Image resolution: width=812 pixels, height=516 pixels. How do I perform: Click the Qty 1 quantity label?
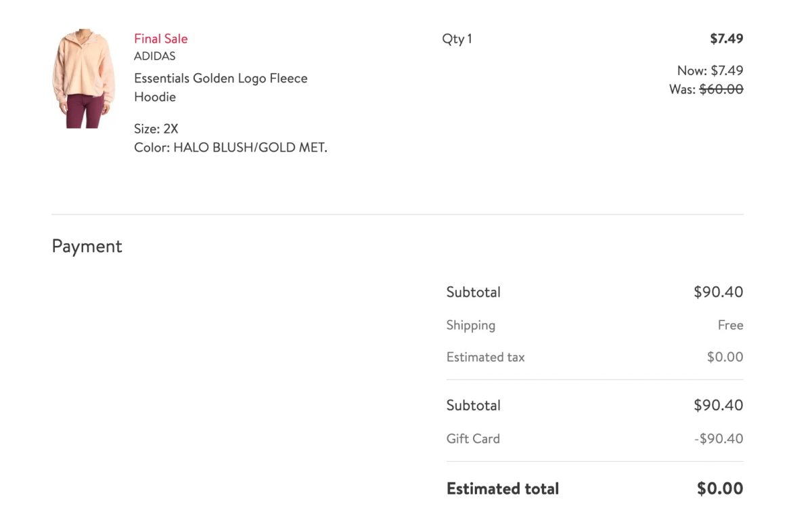(457, 39)
